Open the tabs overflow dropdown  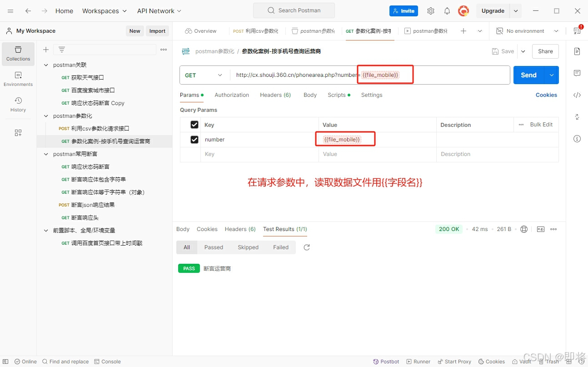[480, 31]
